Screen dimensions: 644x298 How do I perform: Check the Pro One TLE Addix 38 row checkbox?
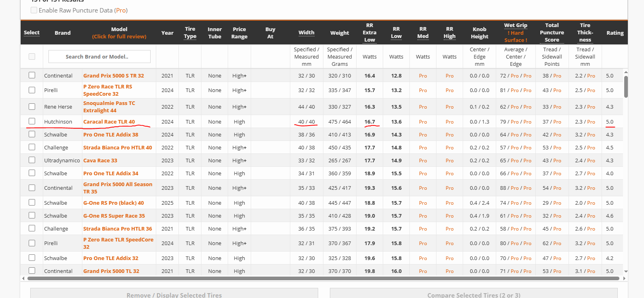tap(32, 134)
